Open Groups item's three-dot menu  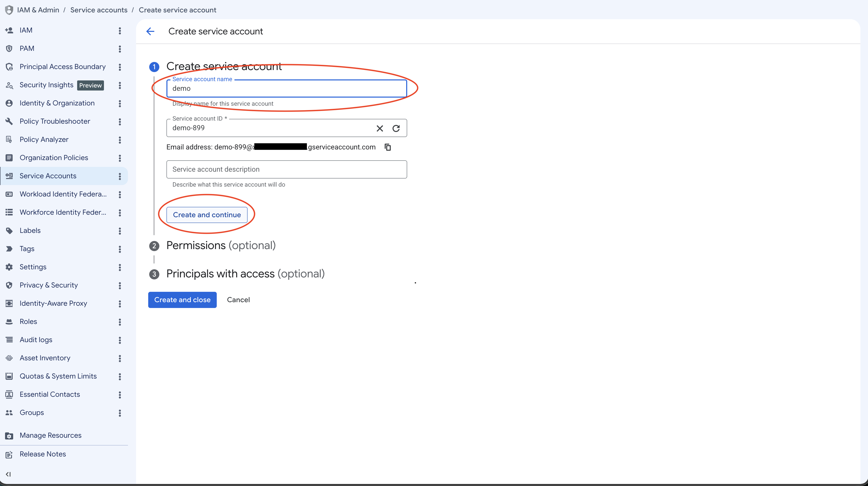pyautogui.click(x=120, y=413)
